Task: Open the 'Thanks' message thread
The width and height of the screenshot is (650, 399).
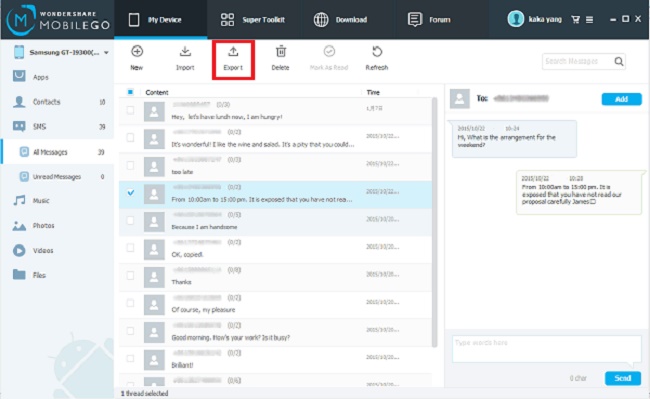Action: [x=275, y=277]
